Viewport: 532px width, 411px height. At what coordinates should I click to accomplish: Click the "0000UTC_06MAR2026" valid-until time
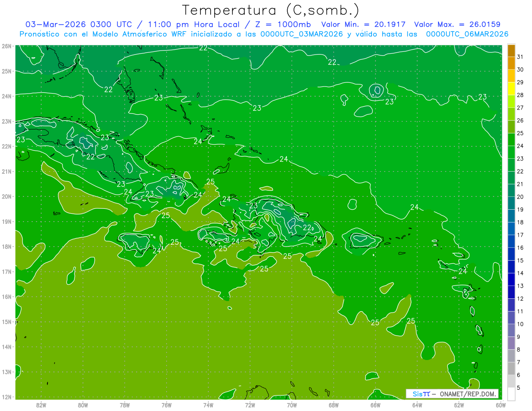[467, 34]
